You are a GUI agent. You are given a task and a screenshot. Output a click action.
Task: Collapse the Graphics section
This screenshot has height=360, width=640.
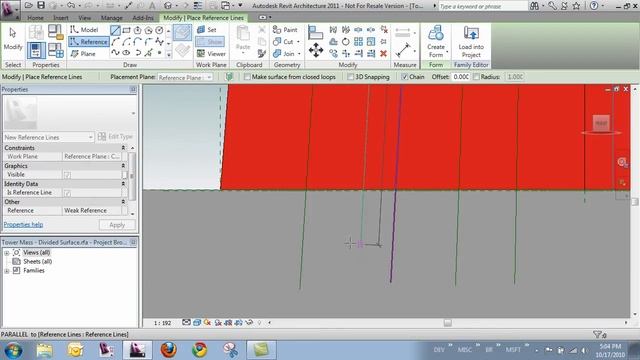[x=123, y=166]
